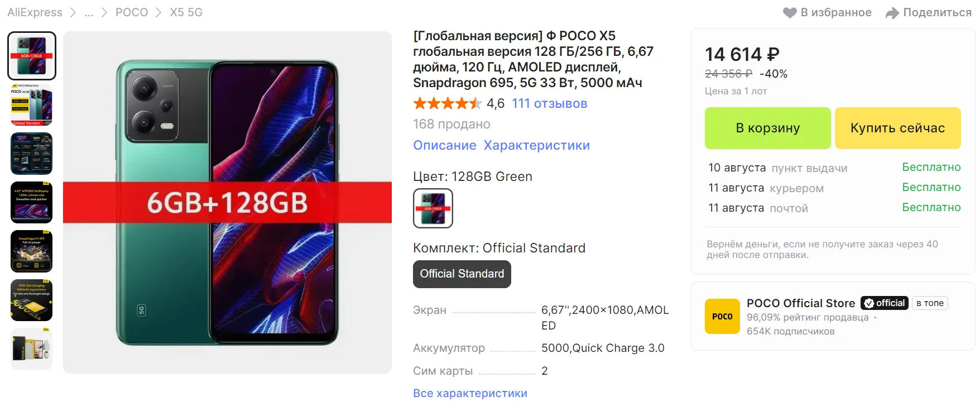The image size is (980, 406).
Task: View the box contents thumbnail
Action: point(32,348)
